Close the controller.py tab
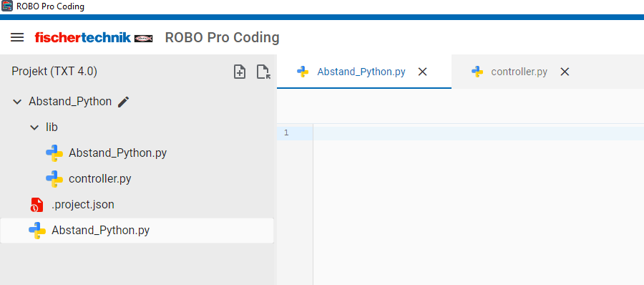Screen dimensions: 644x285 coord(565,72)
